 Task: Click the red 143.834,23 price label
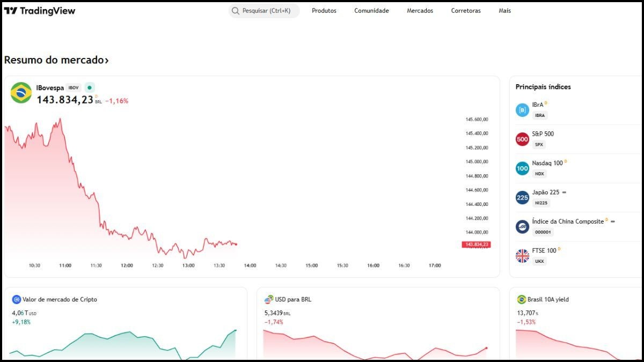476,245
